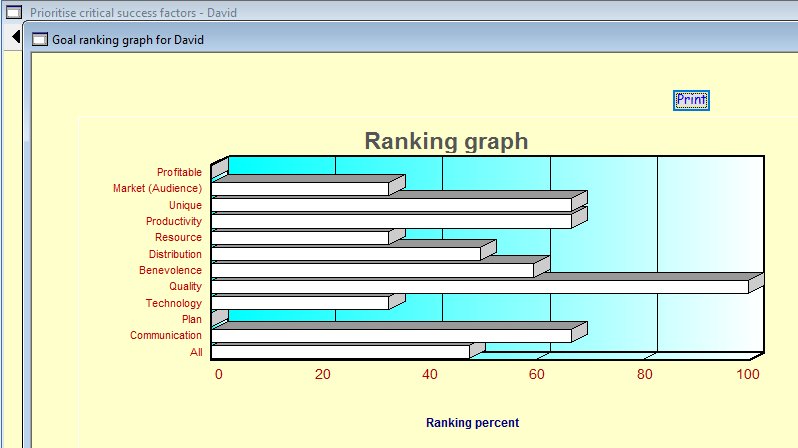The height and width of the screenshot is (448, 798).
Task: Open the Goal ranking graph window icon
Action: [x=40, y=40]
